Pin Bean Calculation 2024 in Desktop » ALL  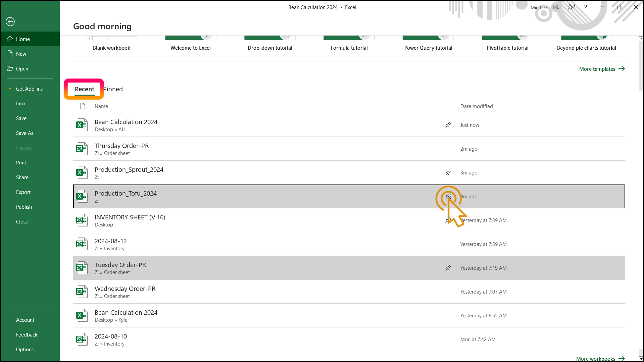point(448,125)
